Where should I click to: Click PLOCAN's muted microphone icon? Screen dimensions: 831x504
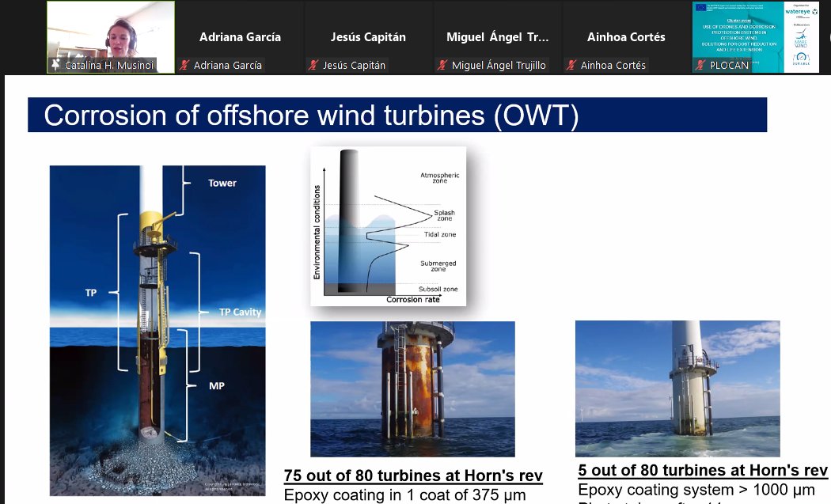(x=700, y=65)
